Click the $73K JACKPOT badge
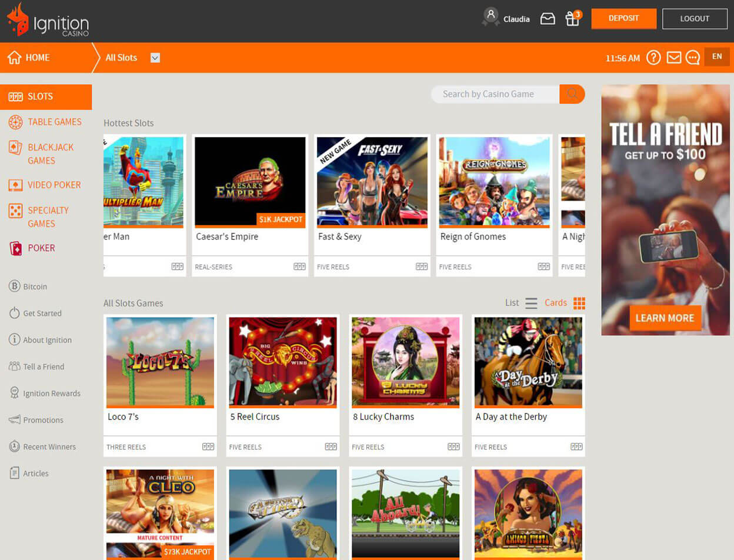 [x=187, y=552]
